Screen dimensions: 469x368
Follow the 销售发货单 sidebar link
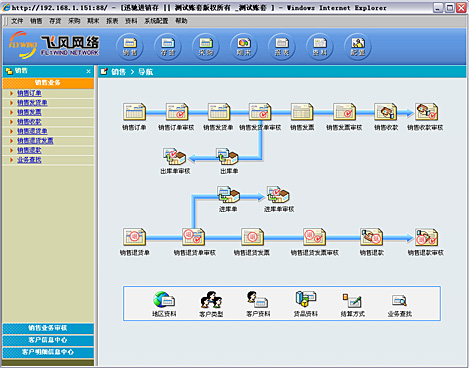32,103
